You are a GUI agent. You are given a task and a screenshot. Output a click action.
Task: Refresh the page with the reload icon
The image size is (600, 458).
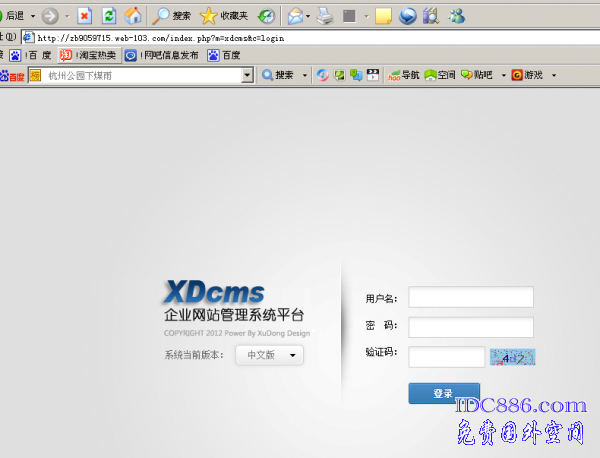pos(108,16)
